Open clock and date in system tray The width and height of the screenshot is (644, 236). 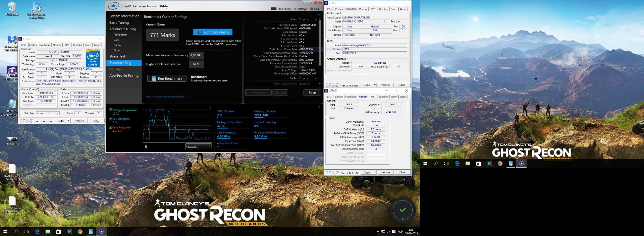(411, 232)
